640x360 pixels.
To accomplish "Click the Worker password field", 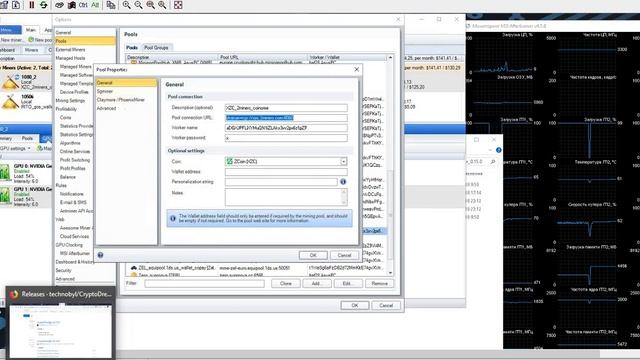I will pyautogui.click(x=286, y=138).
